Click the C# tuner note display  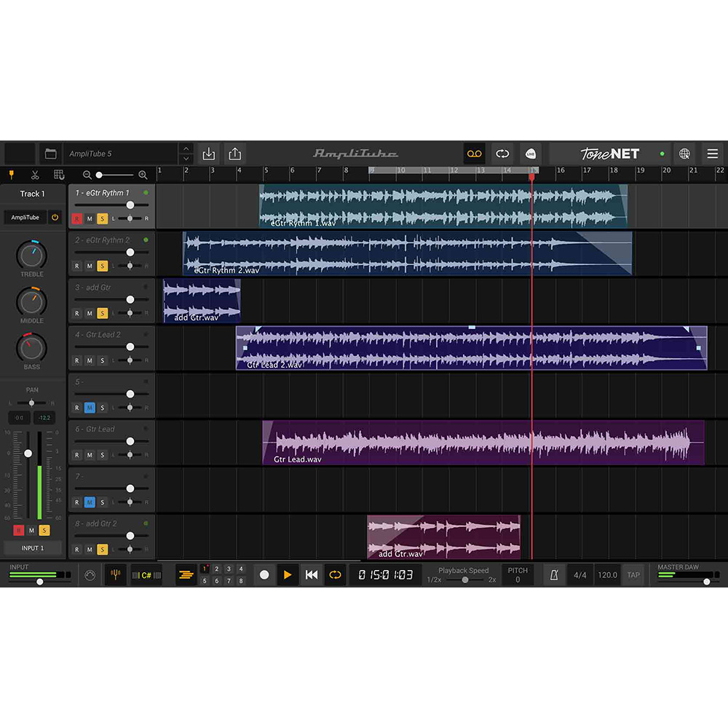tap(147, 575)
